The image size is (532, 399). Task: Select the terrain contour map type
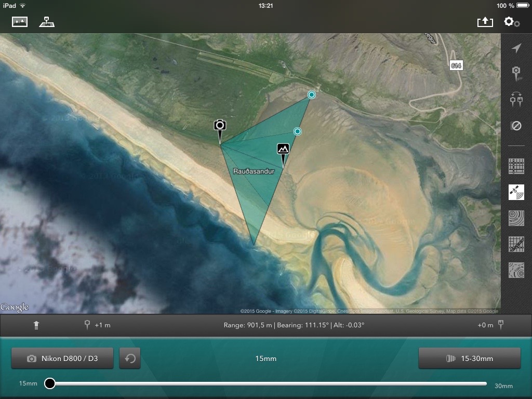[516, 218]
